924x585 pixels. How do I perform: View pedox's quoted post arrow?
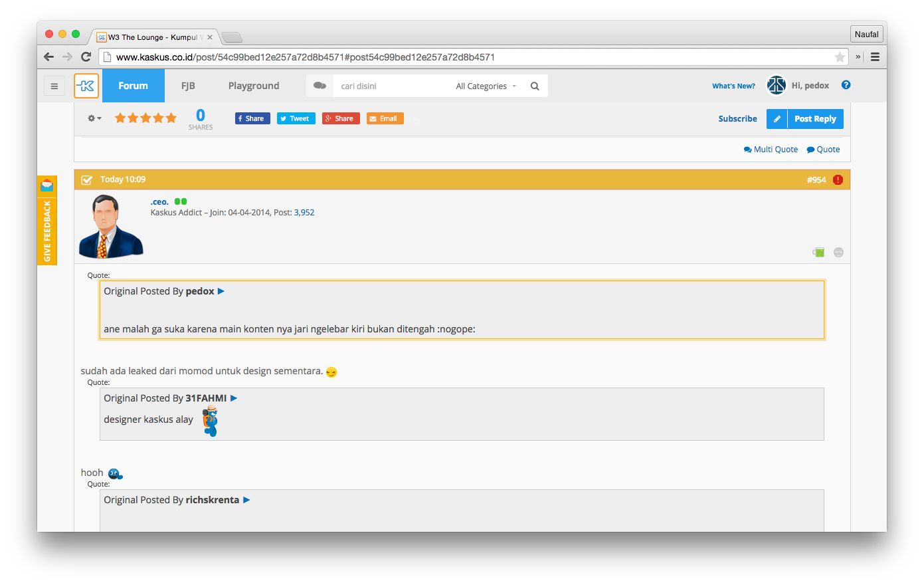[221, 291]
